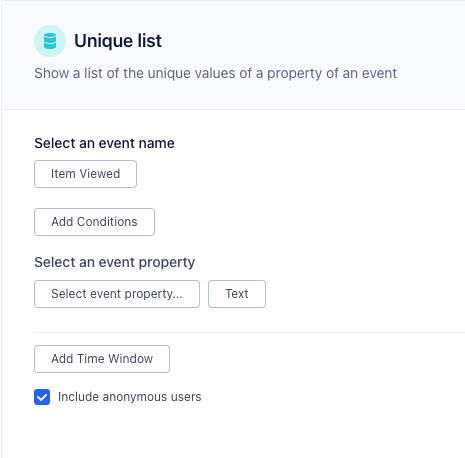Add a time window restriction
Screen dimensions: 465x458
102,359
